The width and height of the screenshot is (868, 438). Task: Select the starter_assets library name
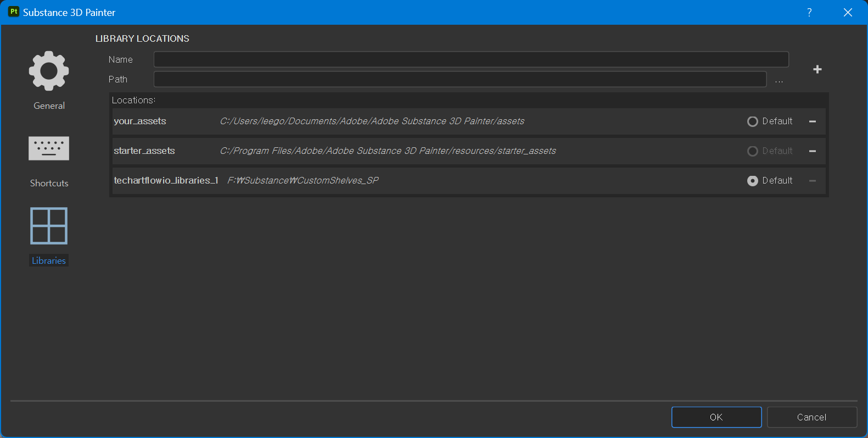click(x=144, y=151)
